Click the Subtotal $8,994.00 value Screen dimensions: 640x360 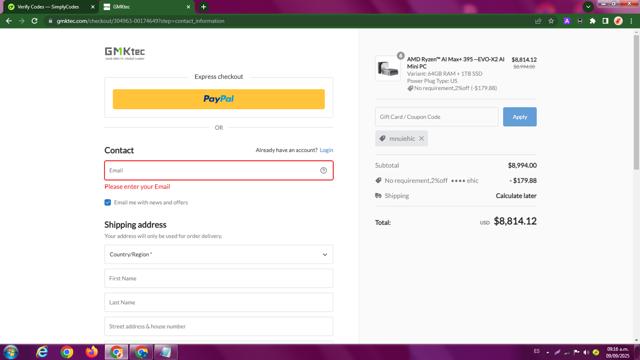(522, 165)
